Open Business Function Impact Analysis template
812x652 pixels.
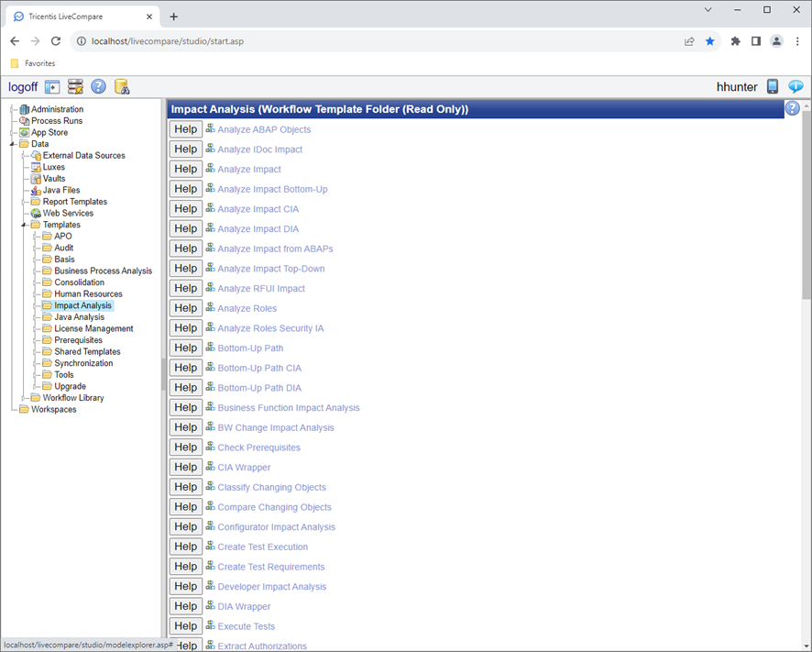289,408
